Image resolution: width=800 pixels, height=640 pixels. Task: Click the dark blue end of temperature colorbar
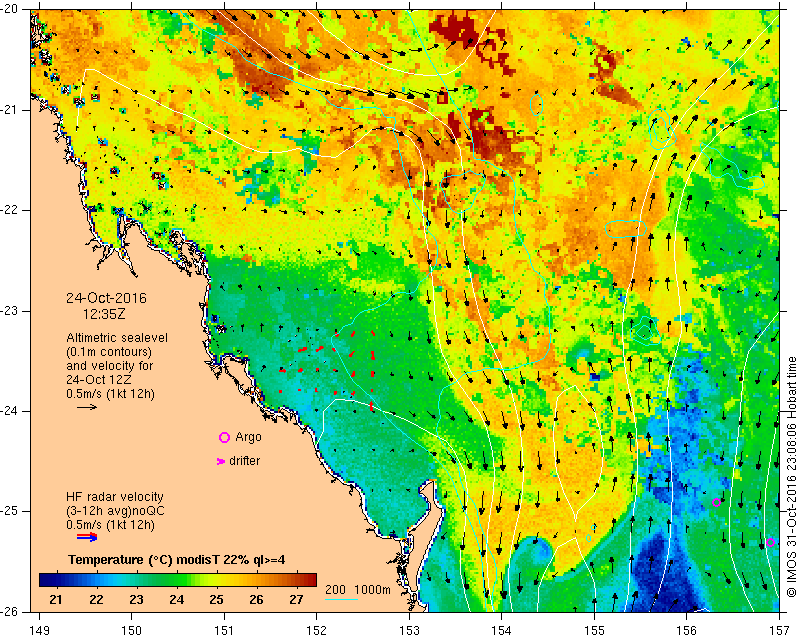pyautogui.click(x=46, y=579)
